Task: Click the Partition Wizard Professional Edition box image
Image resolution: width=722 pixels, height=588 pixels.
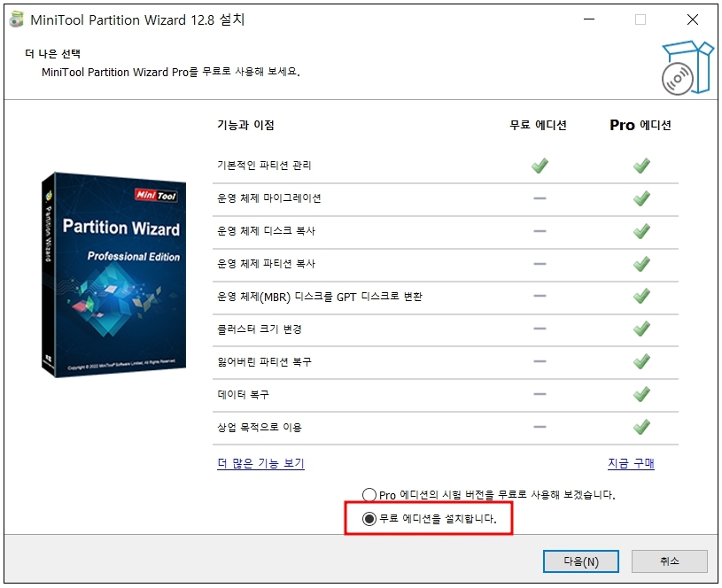Action: [x=114, y=275]
